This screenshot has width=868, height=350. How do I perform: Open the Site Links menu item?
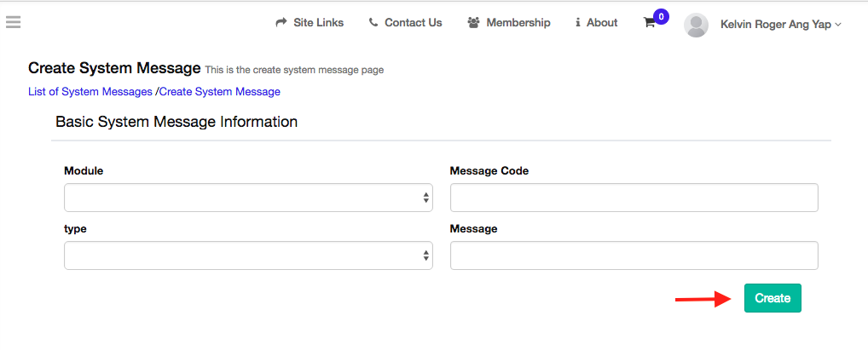[x=318, y=23]
